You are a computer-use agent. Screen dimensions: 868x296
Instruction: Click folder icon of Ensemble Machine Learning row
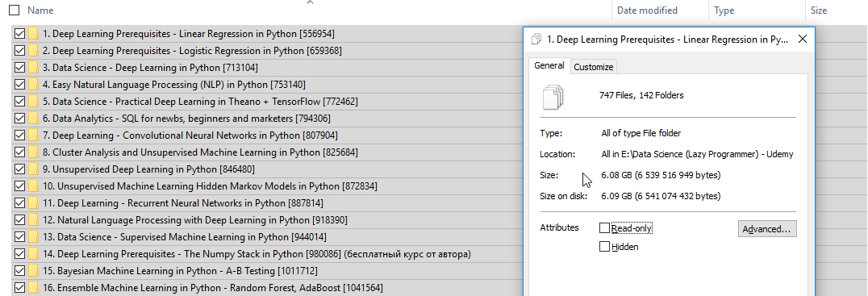(33, 288)
